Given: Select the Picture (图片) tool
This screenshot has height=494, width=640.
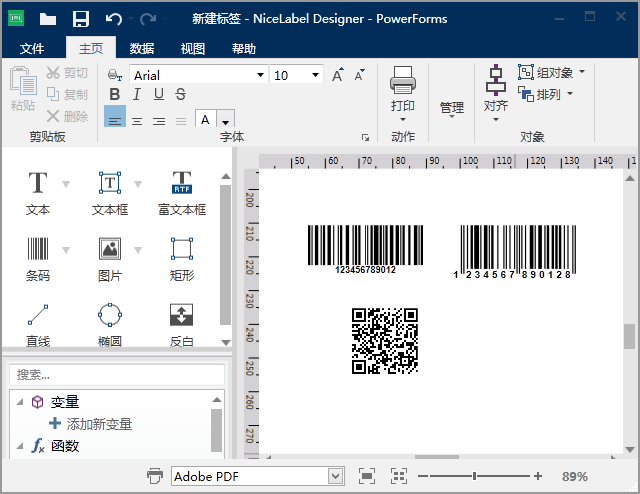Looking at the screenshot, I should pyautogui.click(x=110, y=259).
